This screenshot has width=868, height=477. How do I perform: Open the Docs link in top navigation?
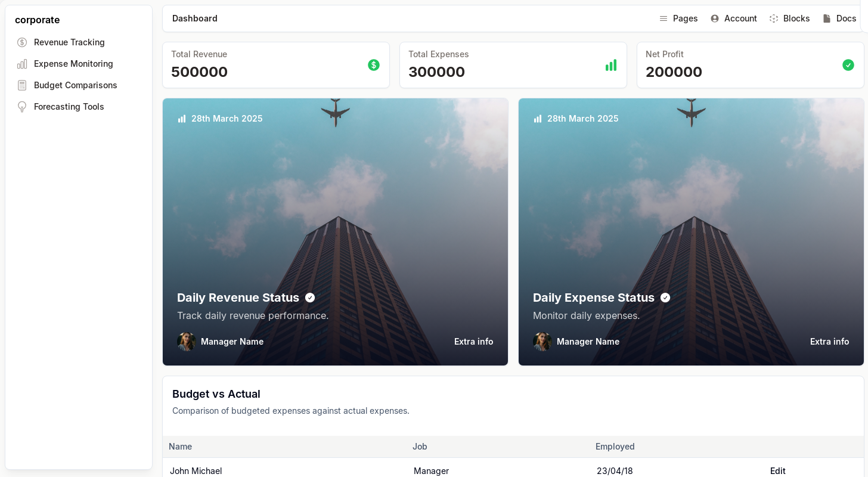(x=839, y=18)
